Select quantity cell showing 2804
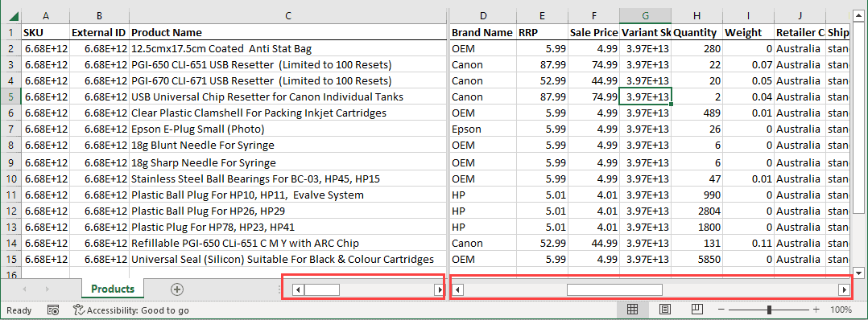The image size is (868, 320). click(x=697, y=211)
